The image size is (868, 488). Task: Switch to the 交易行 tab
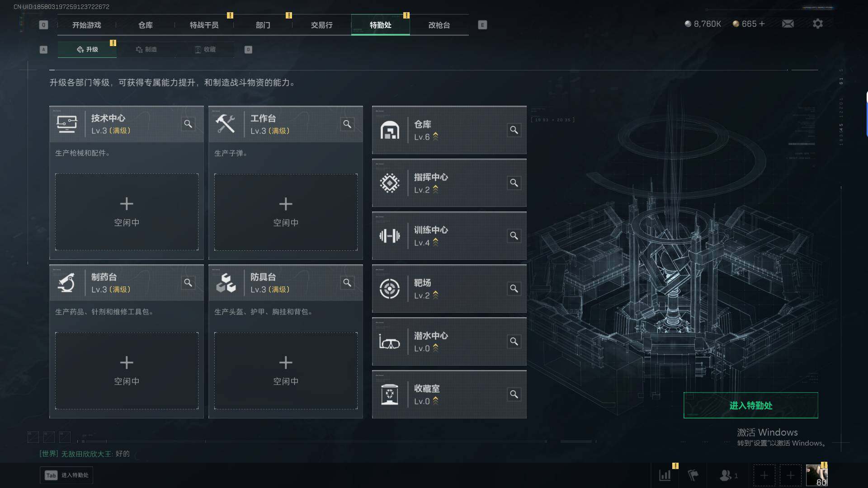[x=321, y=25]
